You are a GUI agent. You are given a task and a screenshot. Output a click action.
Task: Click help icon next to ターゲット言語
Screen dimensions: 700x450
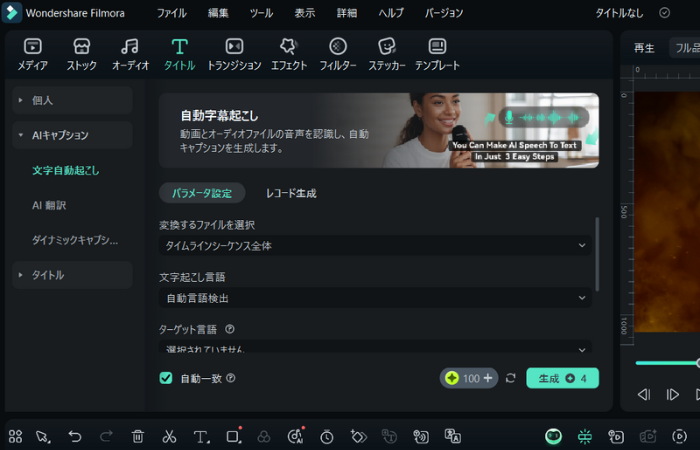[229, 329]
